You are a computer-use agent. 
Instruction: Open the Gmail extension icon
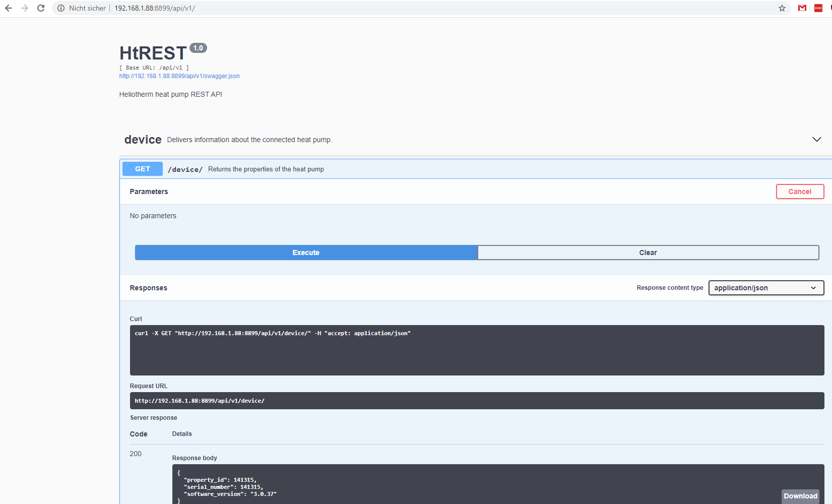802,8
